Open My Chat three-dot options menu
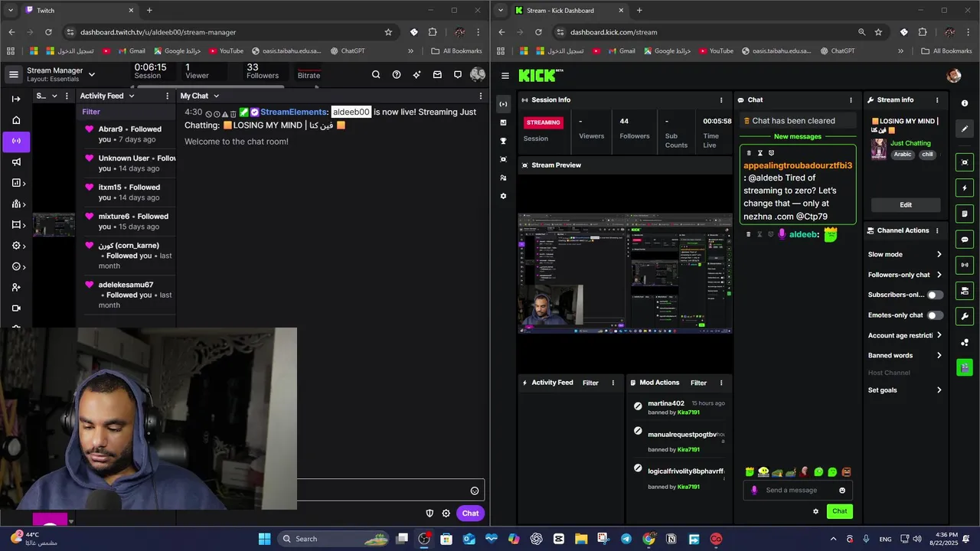This screenshot has width=980, height=551. pyautogui.click(x=481, y=96)
